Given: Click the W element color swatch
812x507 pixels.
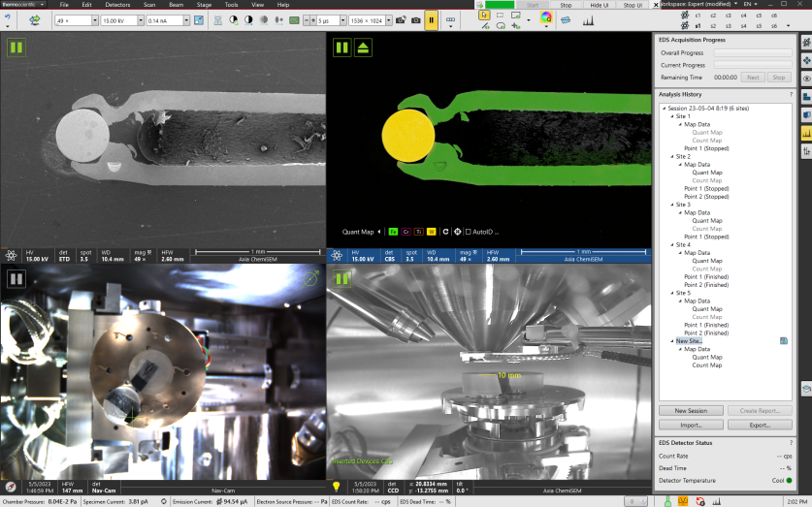Looking at the screenshot, I should (x=431, y=232).
